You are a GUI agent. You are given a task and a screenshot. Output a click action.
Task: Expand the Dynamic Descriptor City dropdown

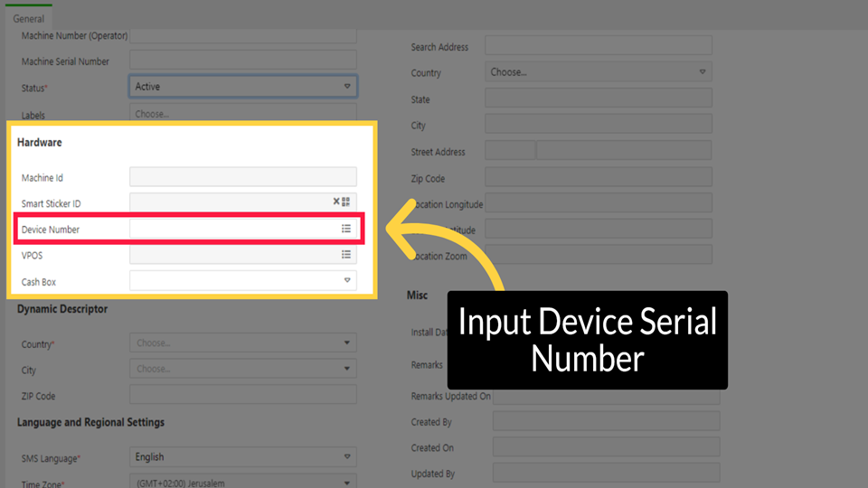click(242, 369)
